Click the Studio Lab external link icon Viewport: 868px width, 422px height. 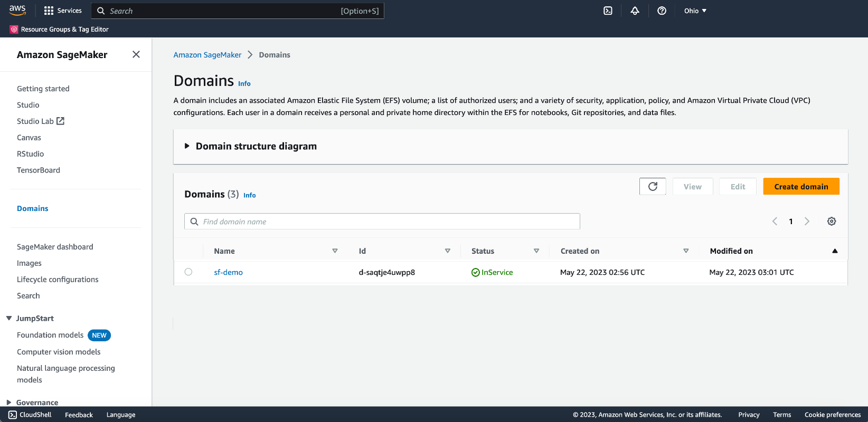point(61,121)
